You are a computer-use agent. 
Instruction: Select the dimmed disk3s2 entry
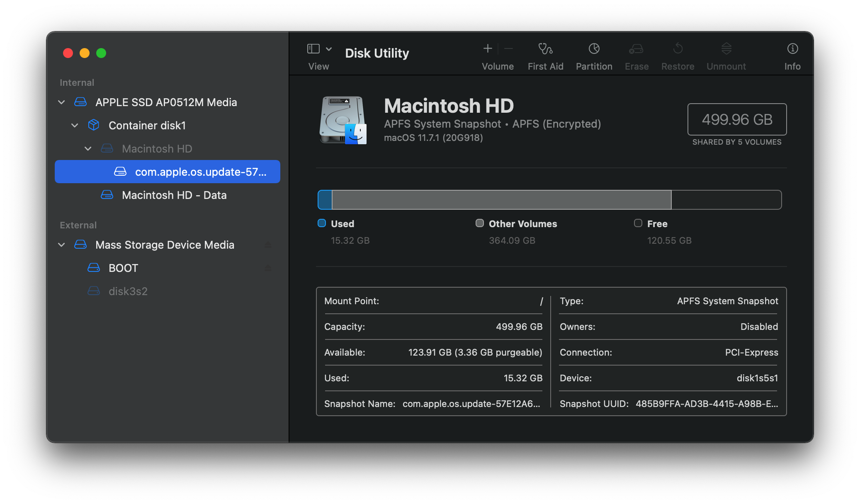tap(128, 291)
